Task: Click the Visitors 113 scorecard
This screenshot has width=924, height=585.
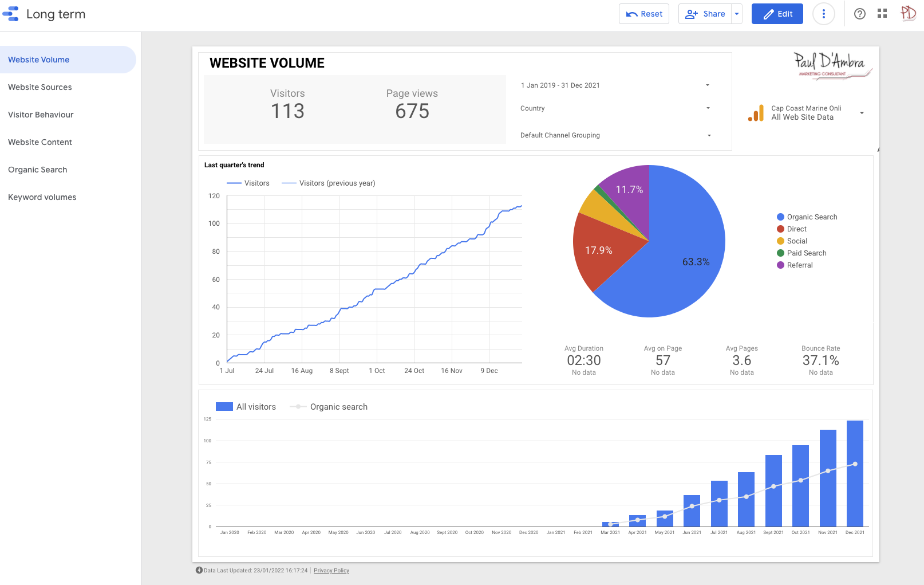Action: (x=287, y=104)
